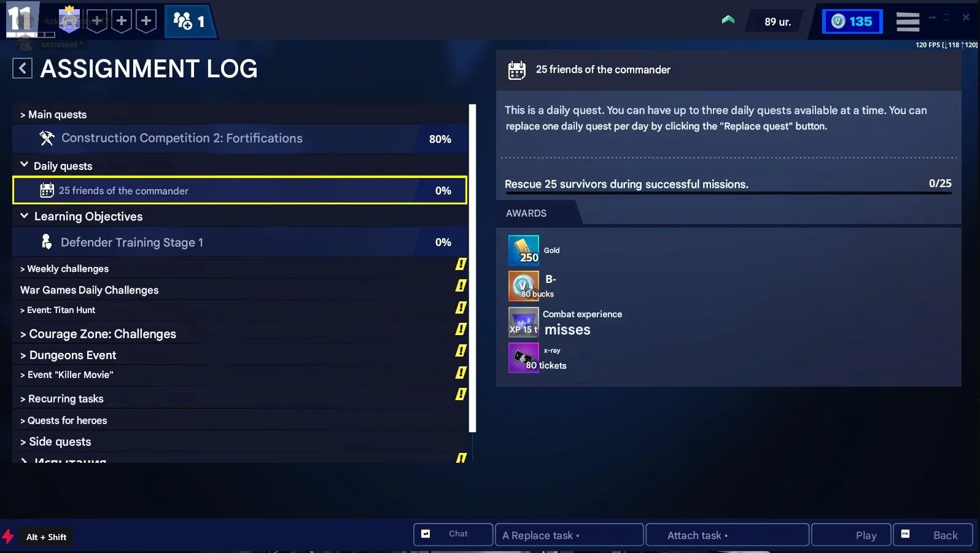This screenshot has height=553, width=980.
Task: Click alert marker beside Weekly challenges
Action: (461, 264)
